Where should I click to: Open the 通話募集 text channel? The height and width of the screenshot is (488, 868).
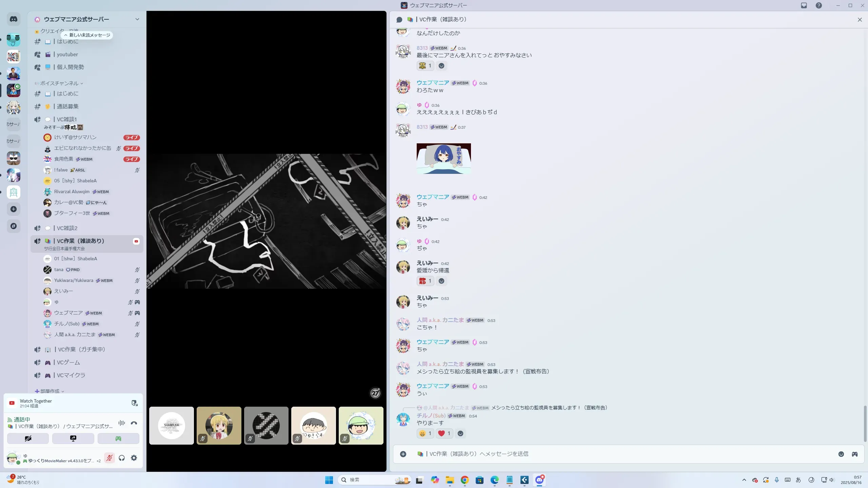point(67,106)
